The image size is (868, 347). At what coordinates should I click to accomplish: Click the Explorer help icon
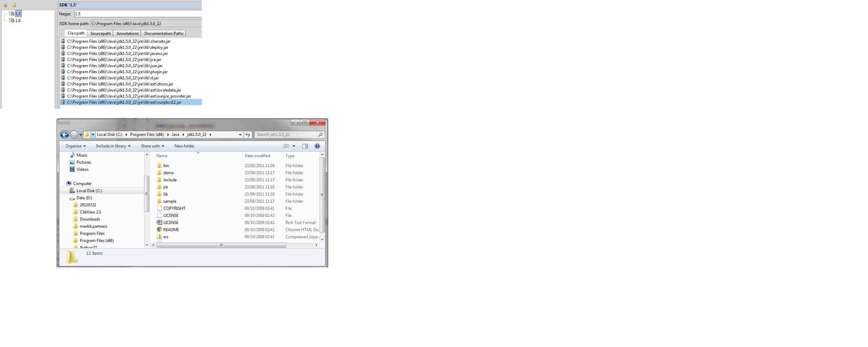point(317,146)
